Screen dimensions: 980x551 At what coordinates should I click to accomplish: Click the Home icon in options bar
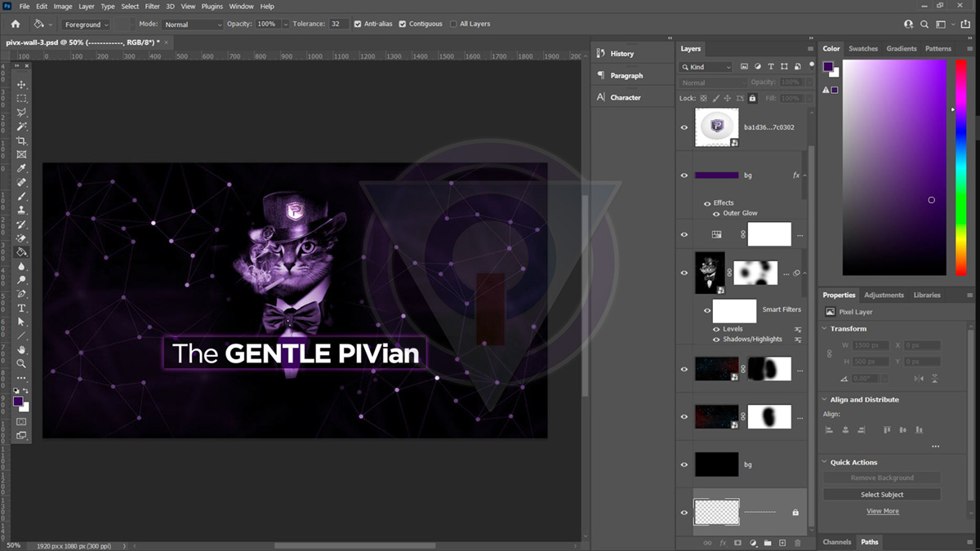point(15,24)
